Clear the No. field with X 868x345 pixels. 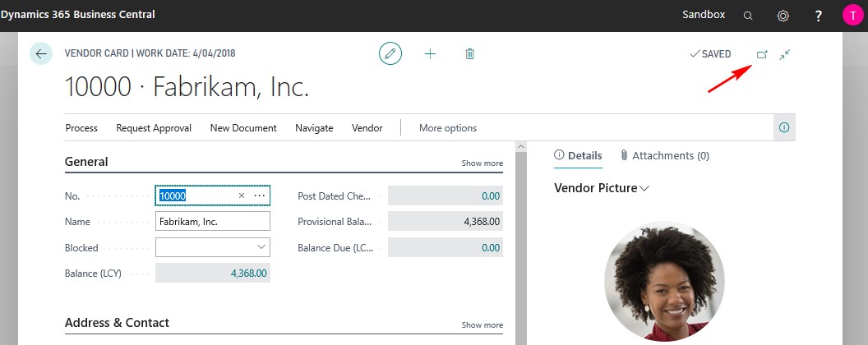click(242, 195)
